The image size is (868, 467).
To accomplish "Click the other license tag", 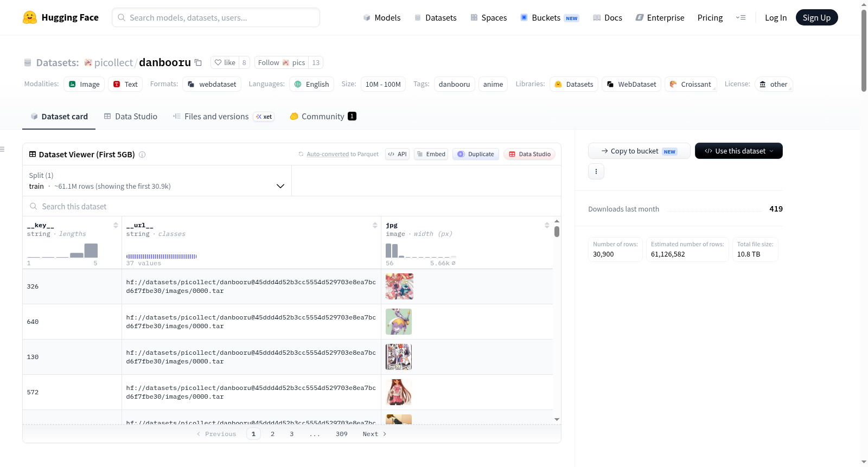I will pos(774,84).
